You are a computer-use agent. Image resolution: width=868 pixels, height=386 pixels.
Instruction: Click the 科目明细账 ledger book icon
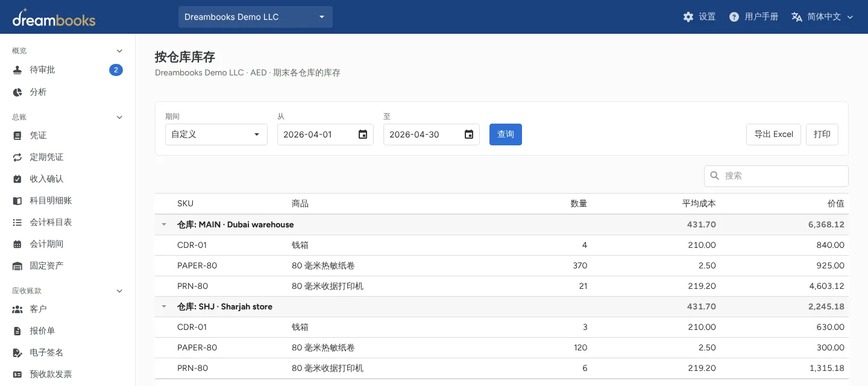[x=17, y=201]
